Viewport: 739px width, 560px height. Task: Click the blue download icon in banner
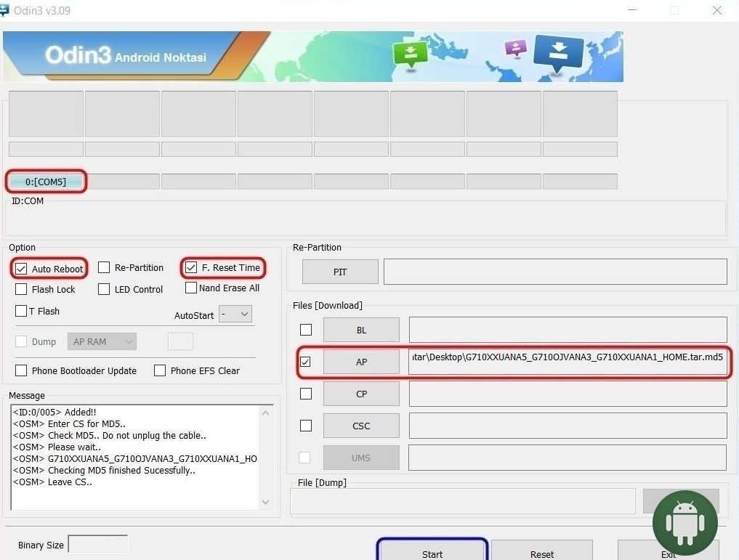(559, 54)
